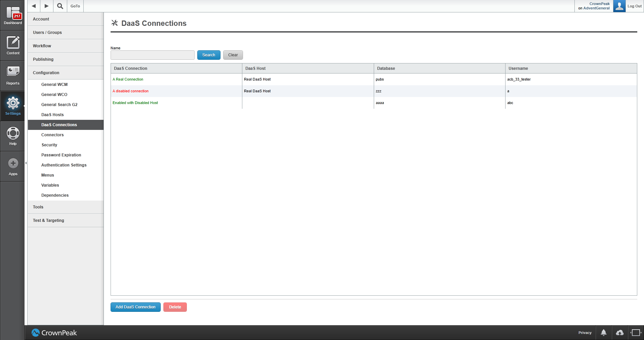Open the Apps plus icon
This screenshot has width=644, height=340.
click(x=13, y=166)
